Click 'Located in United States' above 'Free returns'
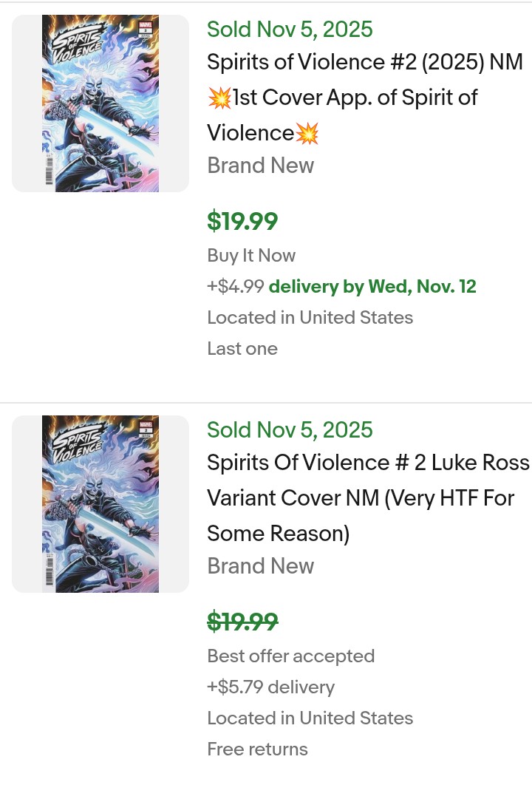The image size is (532, 799). click(x=310, y=718)
